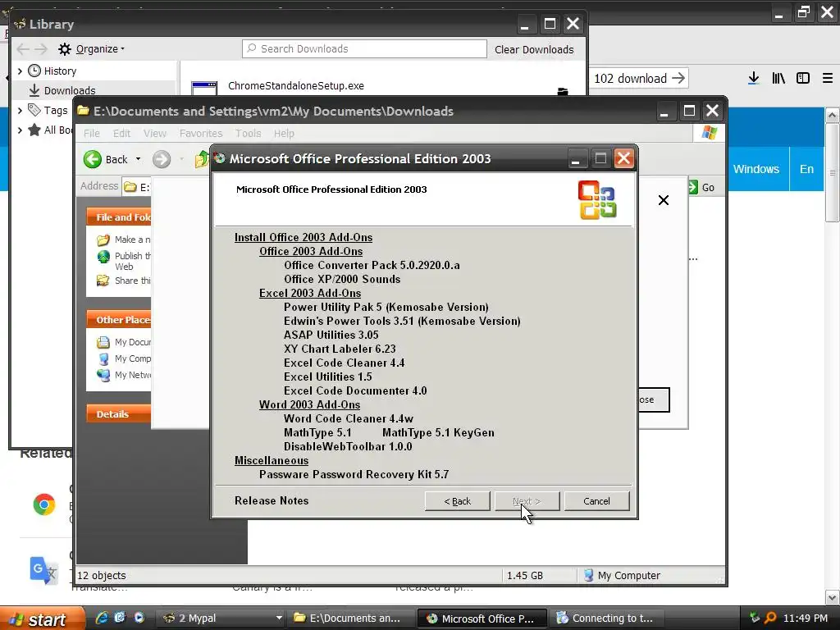Expand the Details pane header
Viewport: 840px width, 630px height.
coord(119,413)
